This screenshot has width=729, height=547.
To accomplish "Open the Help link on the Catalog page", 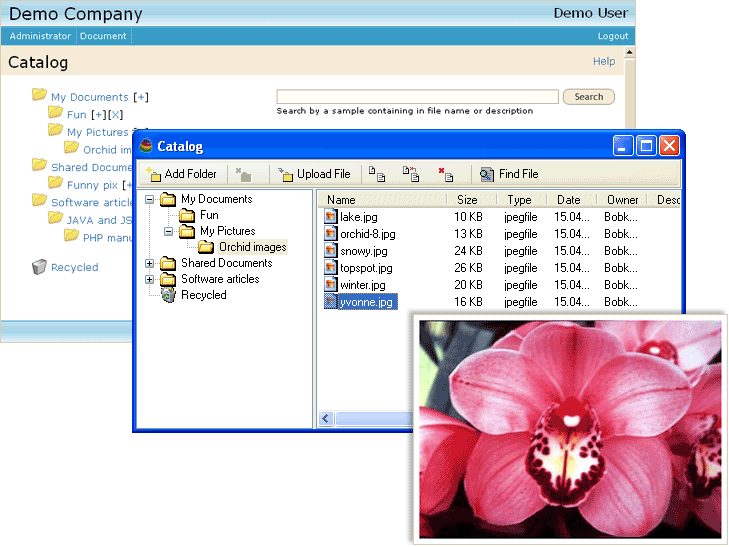I will tap(604, 61).
